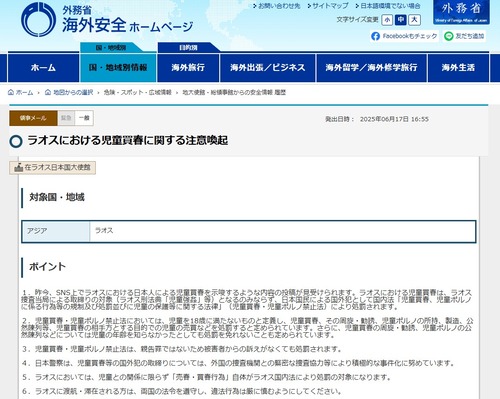Click point 1 paragraph about SNS posts
Image resolution: width=500 pixels, height=399 pixels.
(x=247, y=300)
